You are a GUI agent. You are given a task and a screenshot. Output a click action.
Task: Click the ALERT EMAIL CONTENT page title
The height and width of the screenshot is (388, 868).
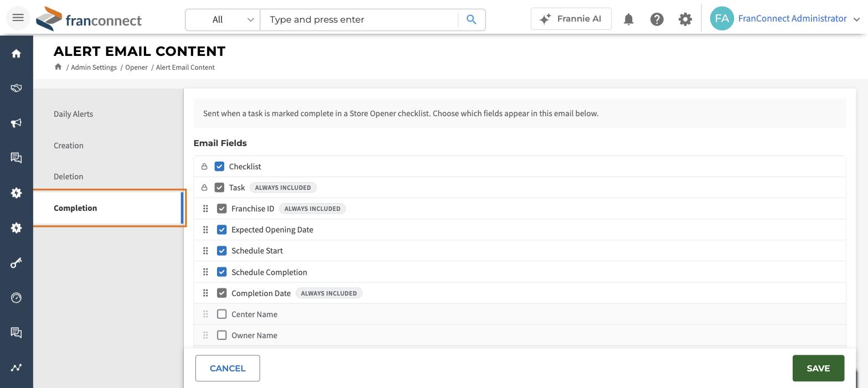[139, 51]
